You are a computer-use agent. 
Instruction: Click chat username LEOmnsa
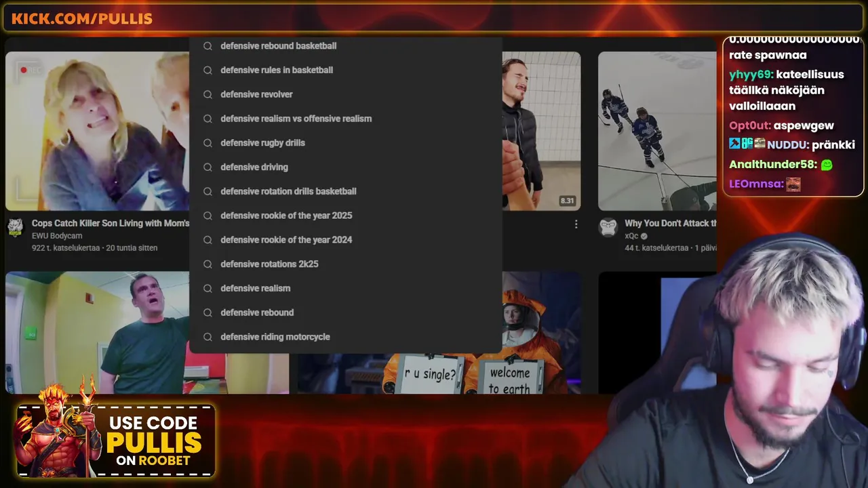[756, 184]
